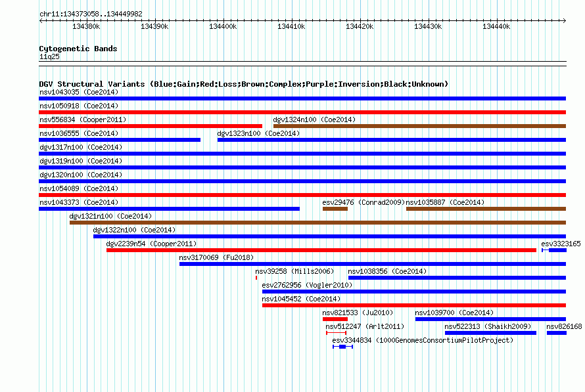
Task: Click the 134410k ruler label
Action: click(x=291, y=26)
